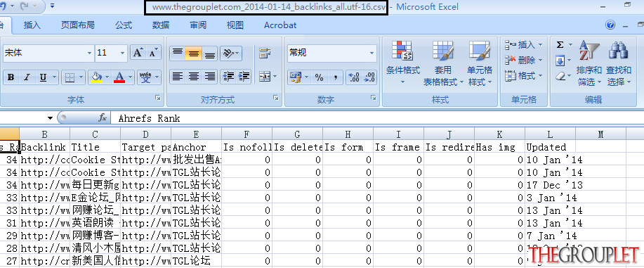Expand 删除 delete cells dropdown
The image size is (644, 268).
coord(540,60)
